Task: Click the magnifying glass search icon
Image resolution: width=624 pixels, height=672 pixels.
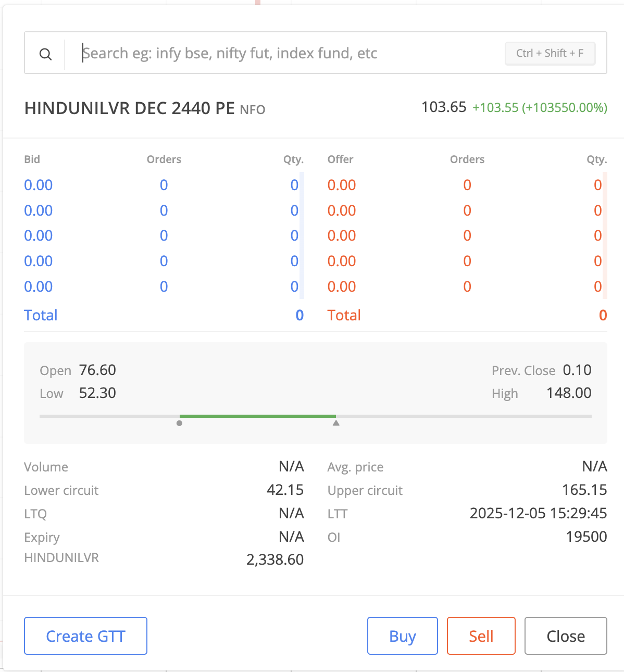Action: tap(46, 54)
